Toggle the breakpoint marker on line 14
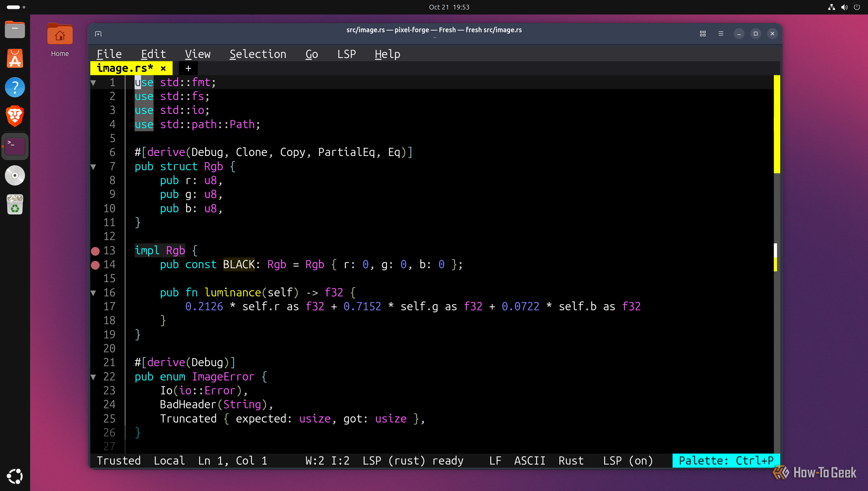The width and height of the screenshot is (868, 491). [x=95, y=265]
